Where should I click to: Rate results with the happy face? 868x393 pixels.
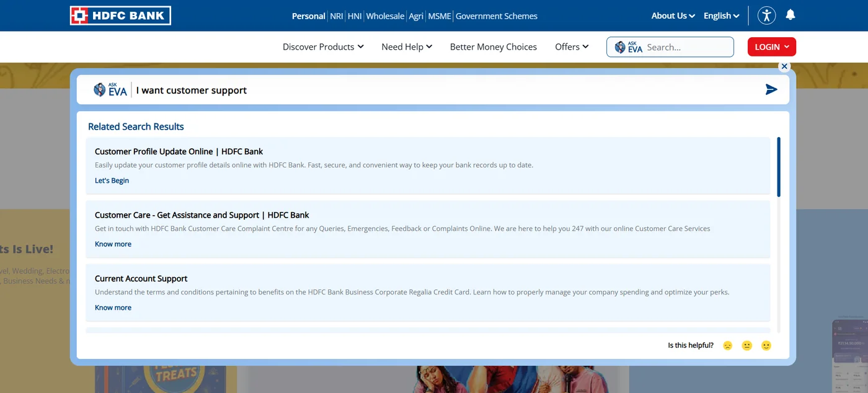766,346
